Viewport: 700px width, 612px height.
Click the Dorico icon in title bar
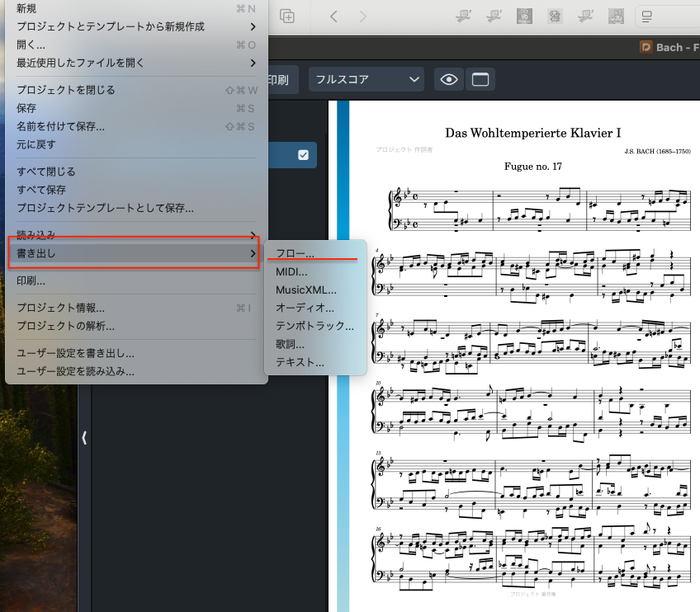(x=646, y=47)
